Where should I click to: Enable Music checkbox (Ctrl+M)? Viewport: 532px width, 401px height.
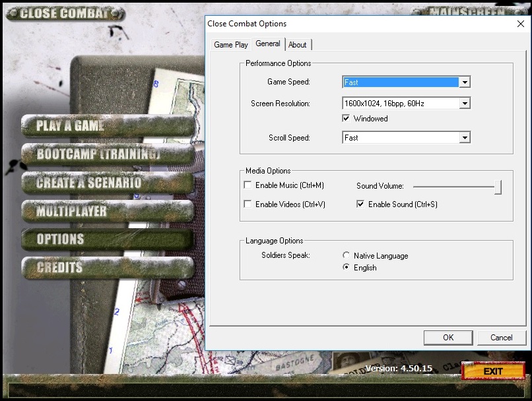coord(248,185)
